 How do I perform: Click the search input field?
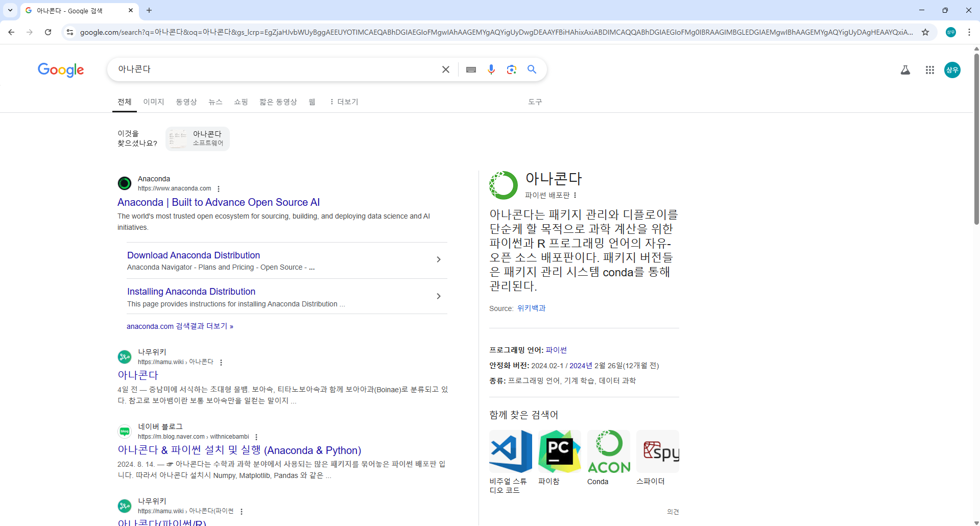(x=276, y=69)
